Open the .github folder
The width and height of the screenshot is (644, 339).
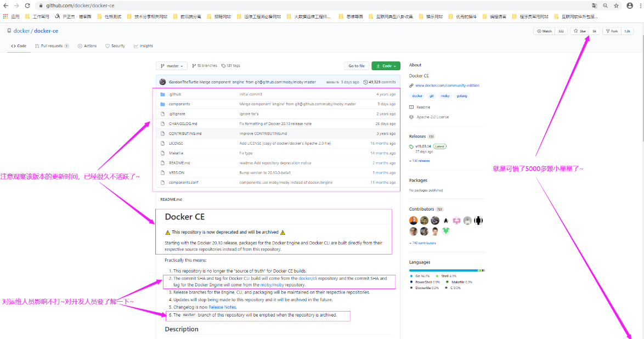click(x=175, y=94)
